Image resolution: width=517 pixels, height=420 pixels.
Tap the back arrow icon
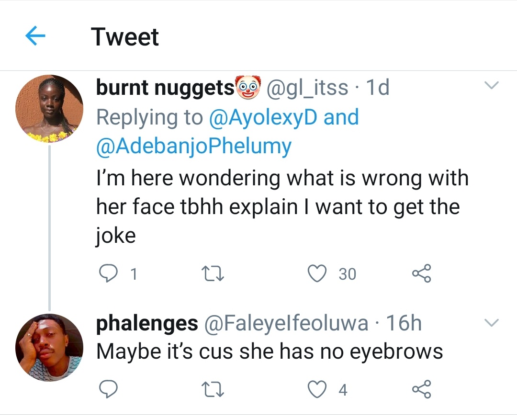[x=34, y=36]
